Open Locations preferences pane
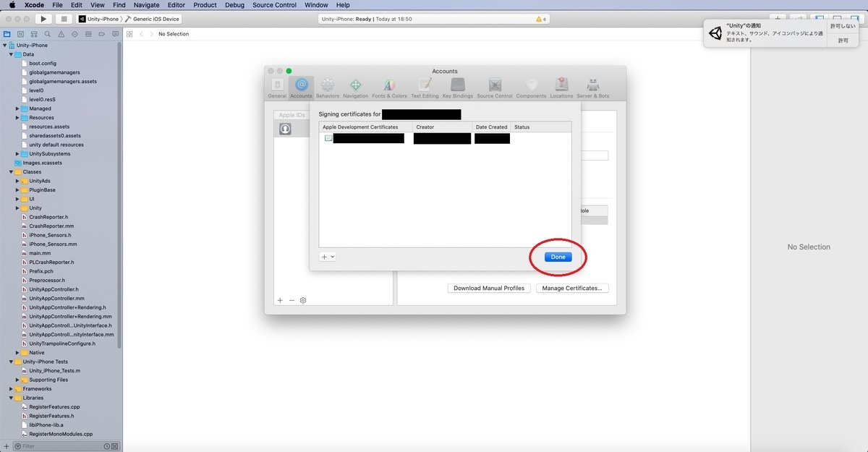This screenshot has width=868, height=452. click(561, 88)
